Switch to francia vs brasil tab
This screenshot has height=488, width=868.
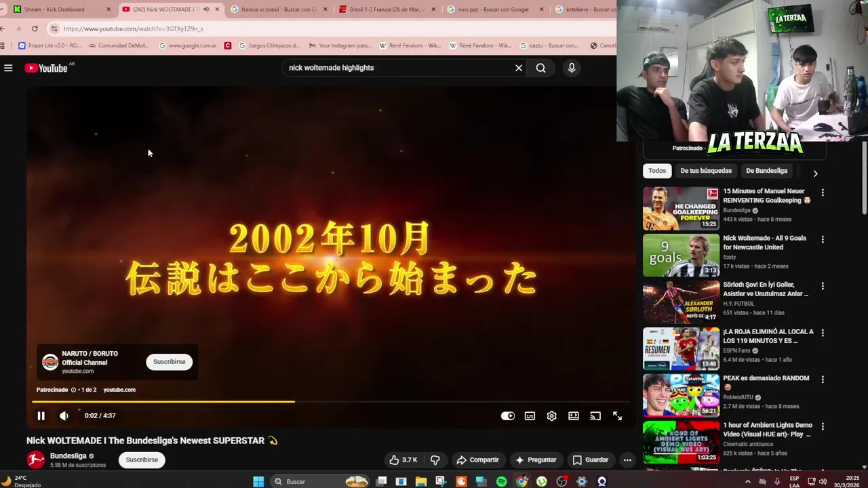278,9
